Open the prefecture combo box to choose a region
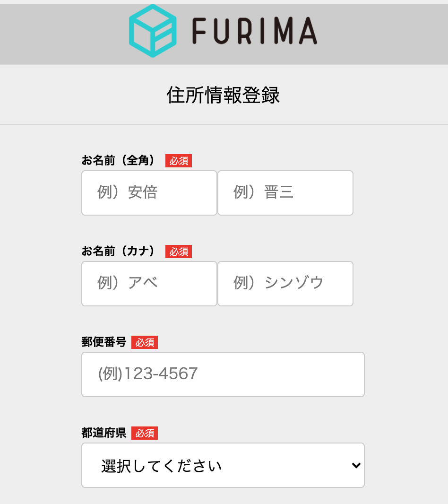Viewport: 448px width, 504px height. (223, 465)
